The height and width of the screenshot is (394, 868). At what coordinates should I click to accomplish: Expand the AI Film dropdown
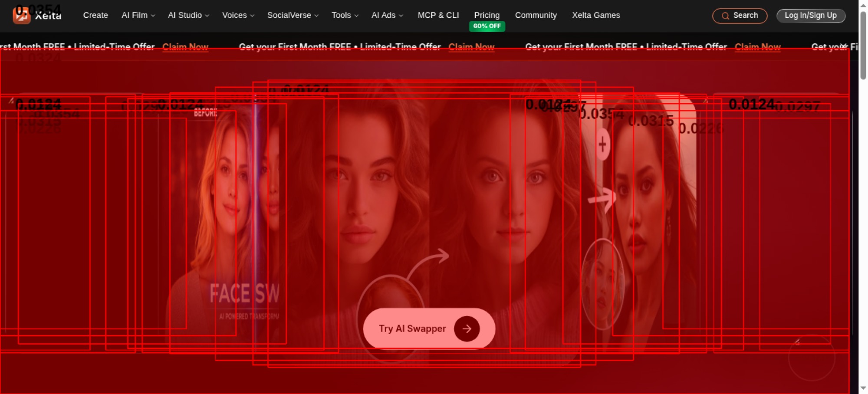point(138,15)
